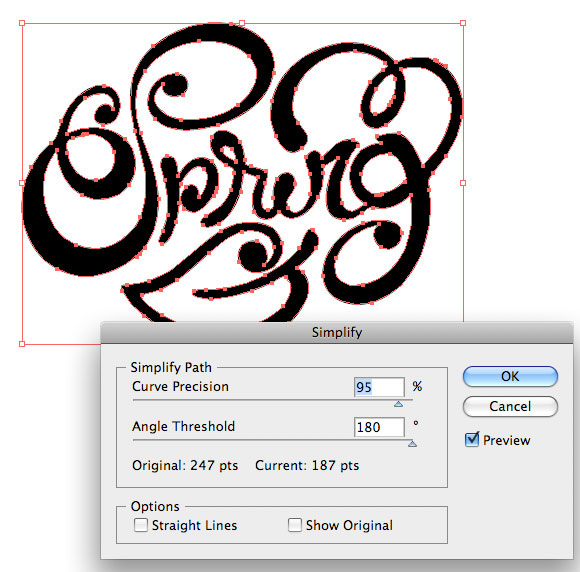The width and height of the screenshot is (580, 572).
Task: Enable the Show Original checkbox
Action: click(294, 525)
